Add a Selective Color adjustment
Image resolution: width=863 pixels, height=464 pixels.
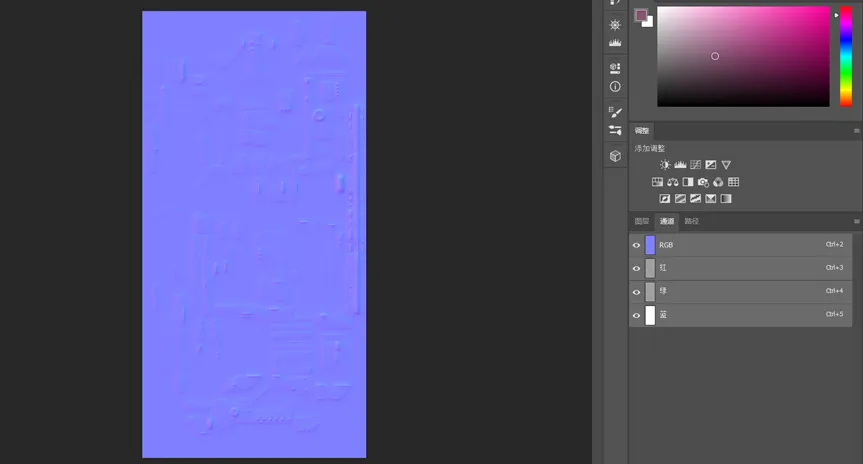711,199
